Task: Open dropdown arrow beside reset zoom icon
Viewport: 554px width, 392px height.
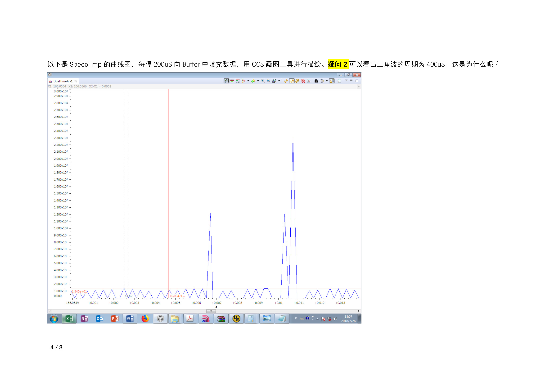Action: (x=279, y=81)
